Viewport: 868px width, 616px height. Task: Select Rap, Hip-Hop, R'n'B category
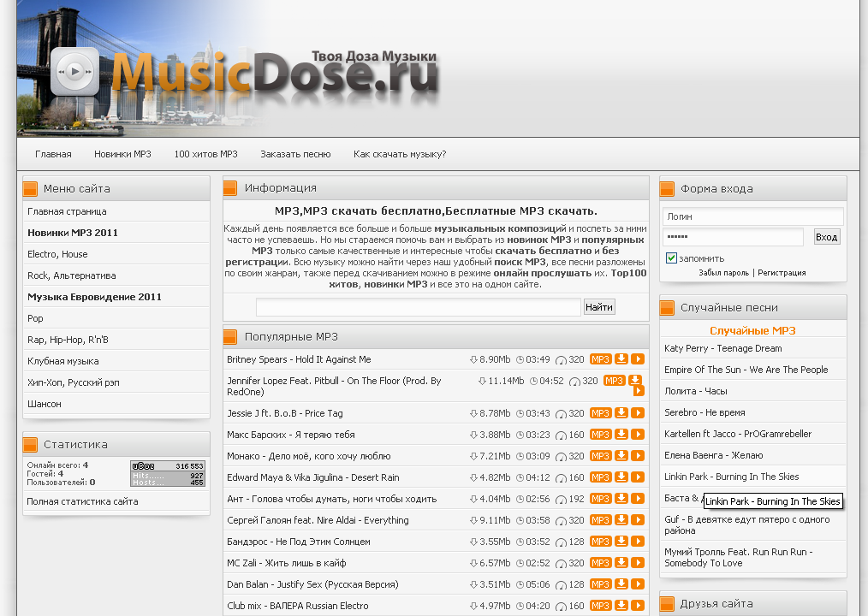(x=68, y=340)
